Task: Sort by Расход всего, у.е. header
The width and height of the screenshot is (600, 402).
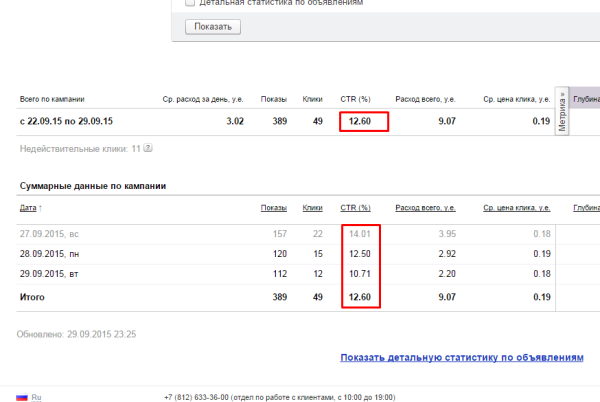Action: click(x=425, y=208)
